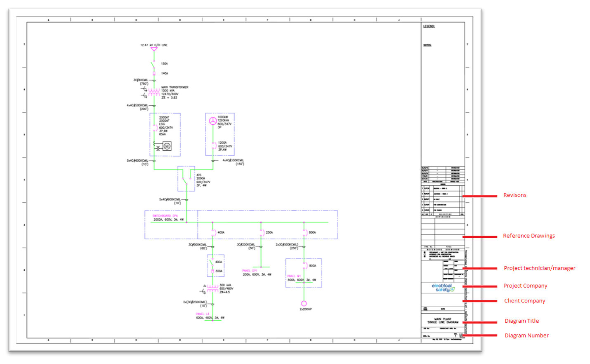Screen dimensions: 590x364
Task: Click the electrical safety company logo
Action: pos(443,288)
